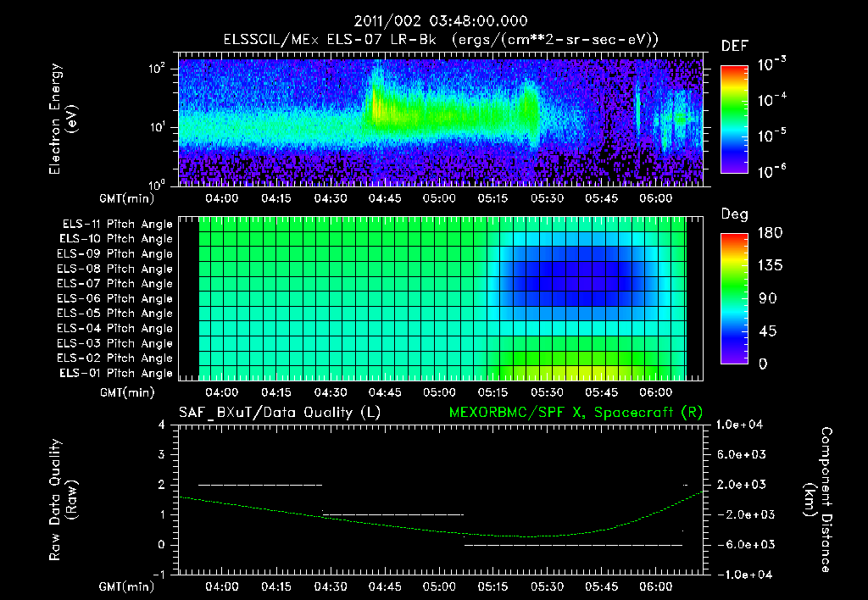The height and width of the screenshot is (600, 868).
Task: Select the ELS-09 Pitch Angle row label
Action: [114, 254]
